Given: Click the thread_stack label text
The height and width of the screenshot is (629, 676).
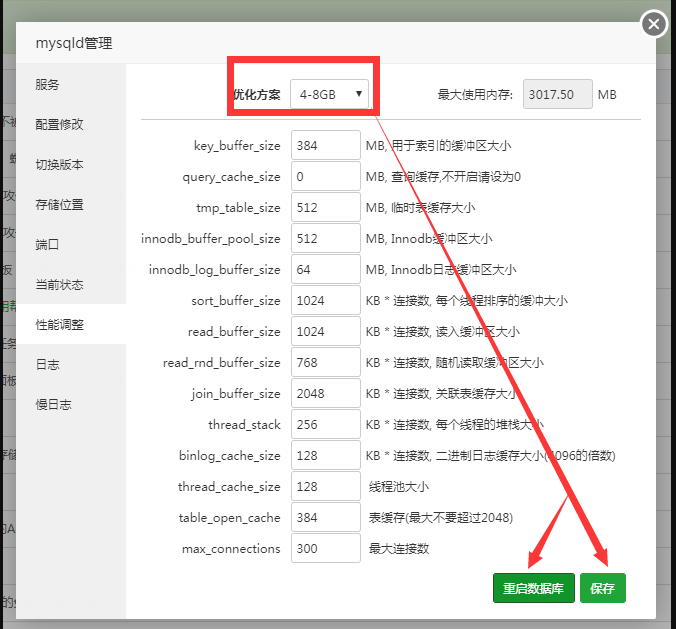Looking at the screenshot, I should 244,425.
